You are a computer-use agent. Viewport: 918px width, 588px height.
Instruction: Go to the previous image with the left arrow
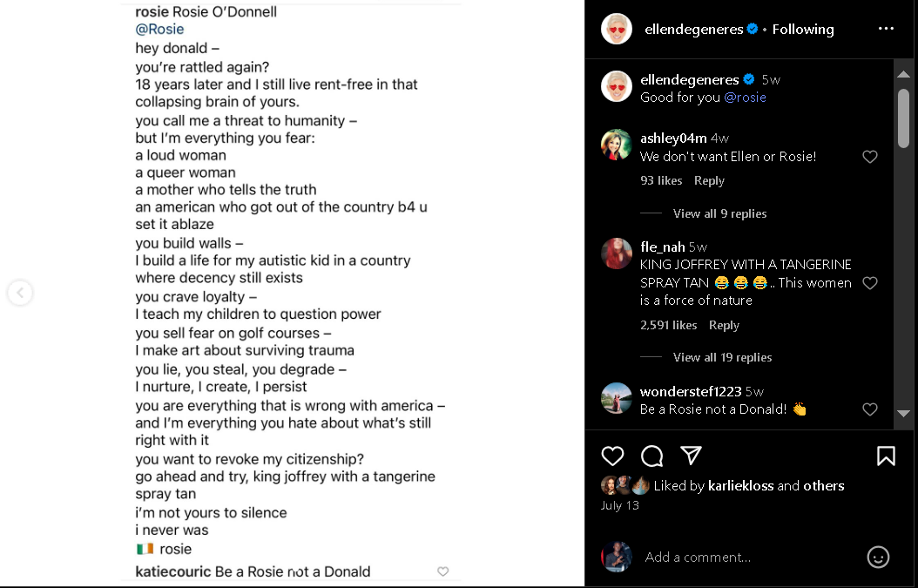(20, 294)
